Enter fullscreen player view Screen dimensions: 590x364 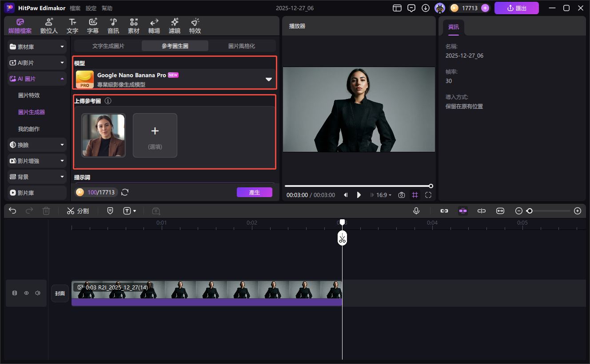[428, 195]
